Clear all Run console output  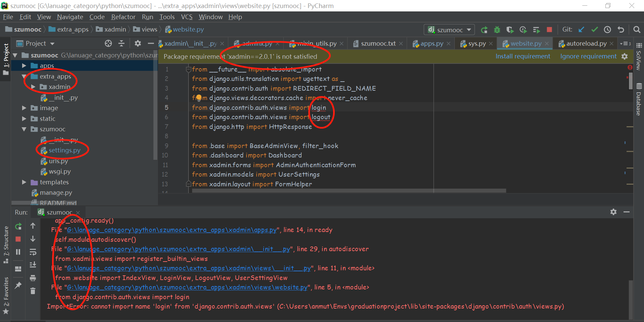pos(33,291)
